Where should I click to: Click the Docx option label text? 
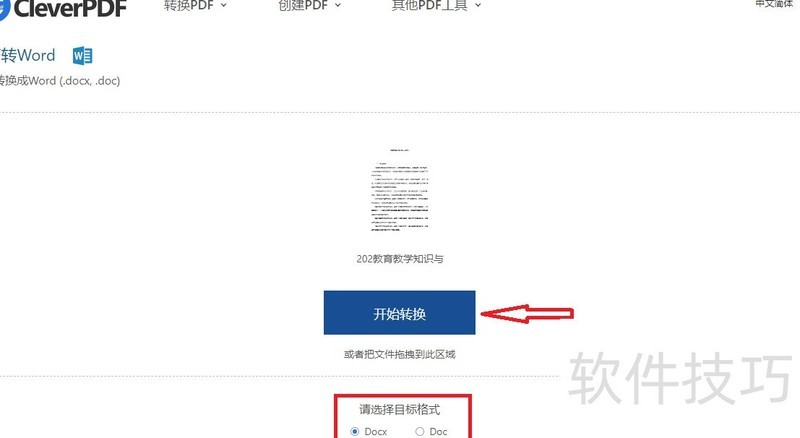point(376,432)
